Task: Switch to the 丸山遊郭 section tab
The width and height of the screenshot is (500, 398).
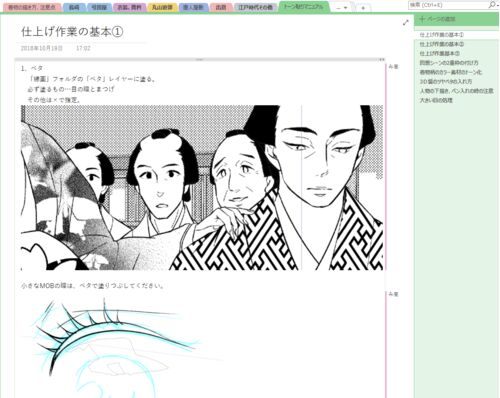Action: click(162, 7)
